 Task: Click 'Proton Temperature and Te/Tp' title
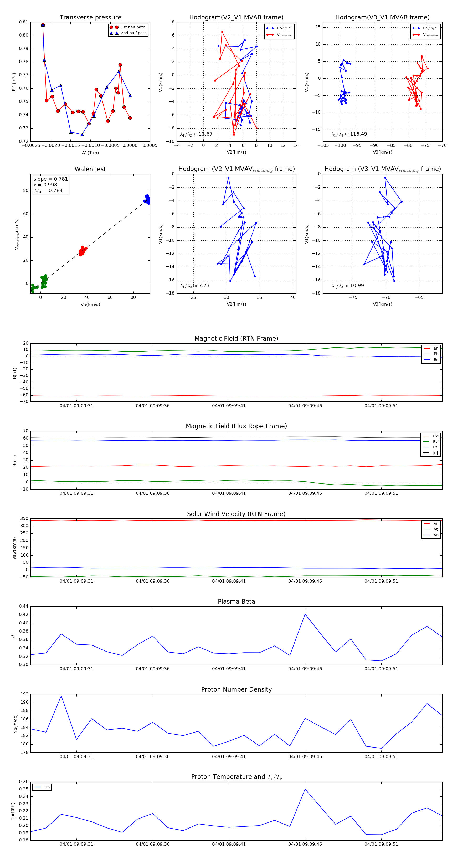click(x=236, y=777)
